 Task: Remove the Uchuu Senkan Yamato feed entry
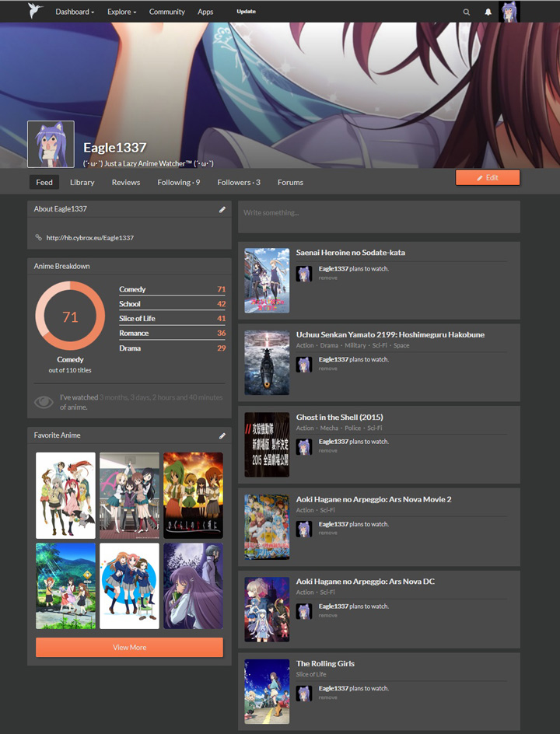tap(327, 369)
